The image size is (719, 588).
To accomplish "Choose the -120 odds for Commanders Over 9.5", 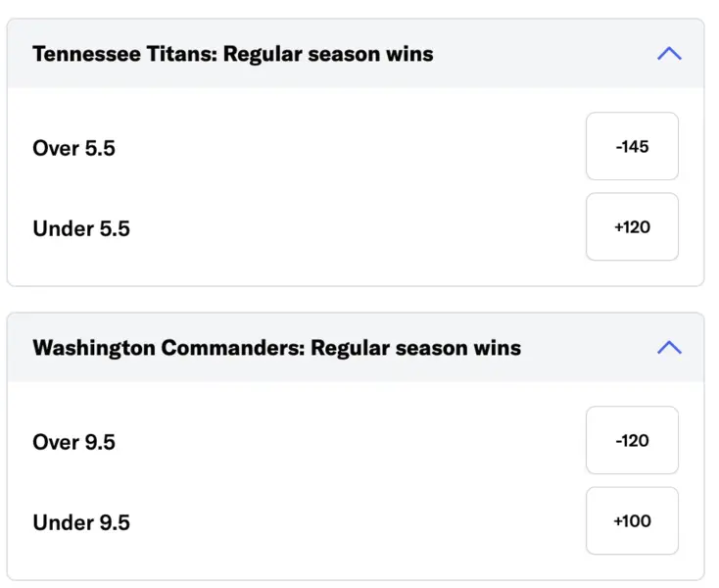I will point(632,441).
